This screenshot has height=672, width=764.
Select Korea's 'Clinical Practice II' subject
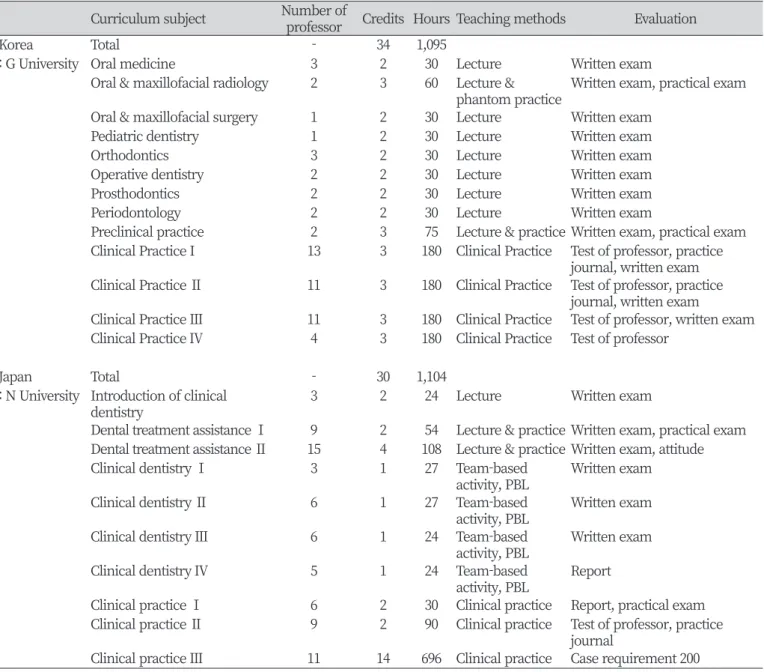pyautogui.click(x=145, y=285)
